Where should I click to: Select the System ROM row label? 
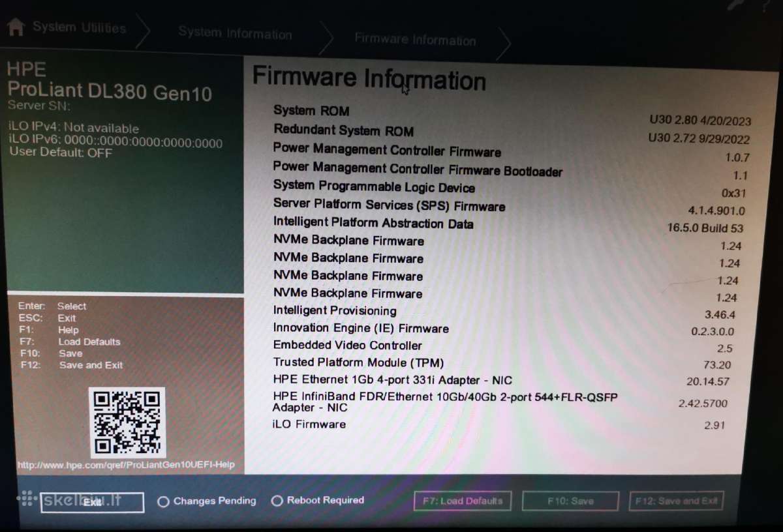click(311, 111)
